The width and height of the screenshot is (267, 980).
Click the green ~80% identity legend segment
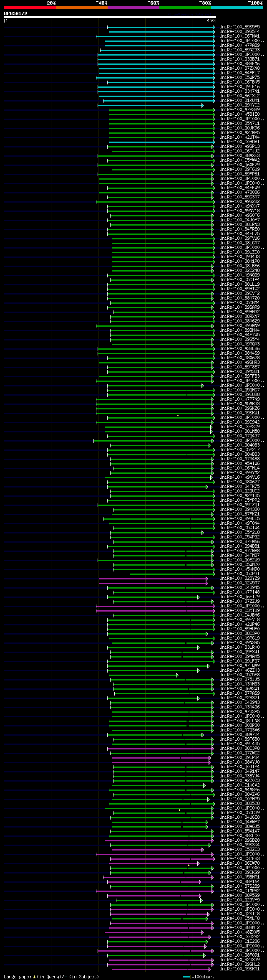[185, 7]
